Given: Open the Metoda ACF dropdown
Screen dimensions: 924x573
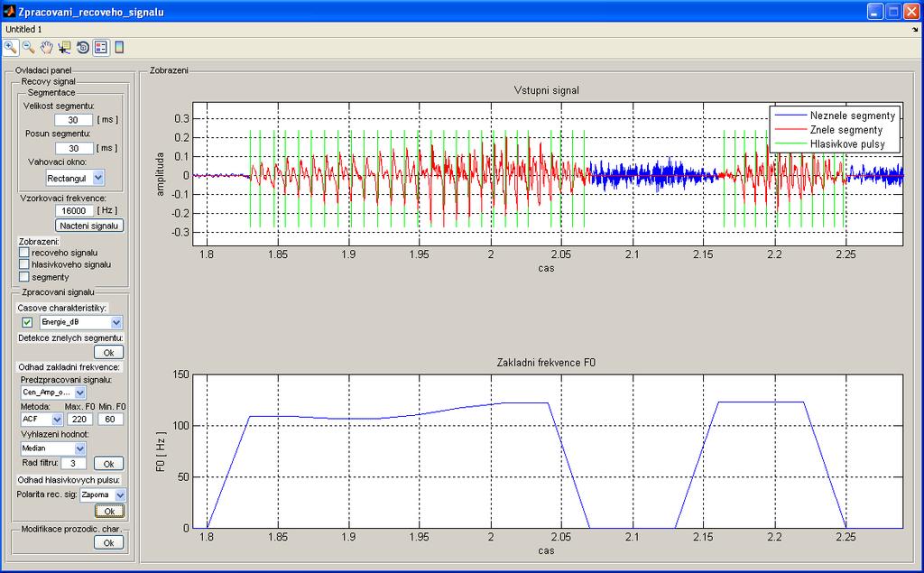Looking at the screenshot, I should click(x=42, y=419).
